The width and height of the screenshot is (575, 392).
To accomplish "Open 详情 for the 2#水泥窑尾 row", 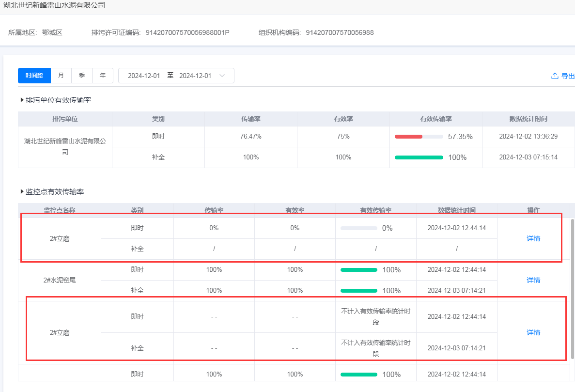I will [533, 280].
